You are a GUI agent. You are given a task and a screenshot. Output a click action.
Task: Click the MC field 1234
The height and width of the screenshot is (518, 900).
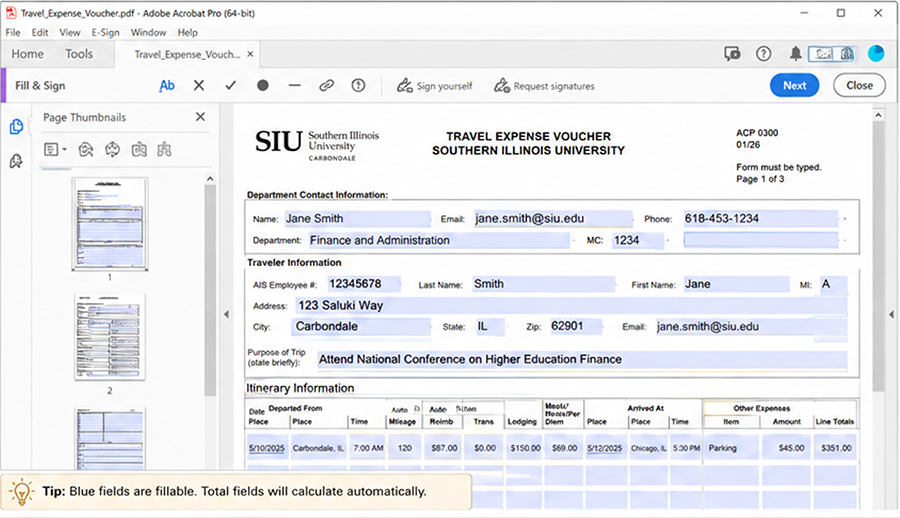point(638,241)
